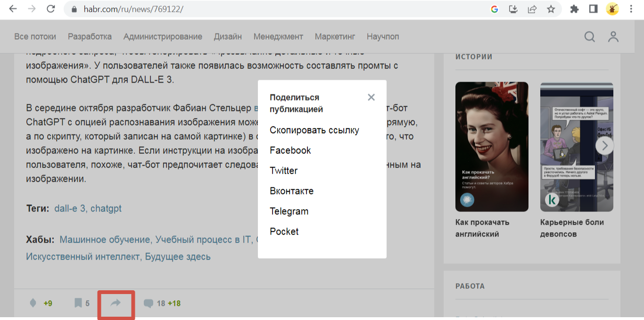Open the Карьерные боли девопсов story thumbnail
The width and height of the screenshot is (644, 320).
[577, 147]
